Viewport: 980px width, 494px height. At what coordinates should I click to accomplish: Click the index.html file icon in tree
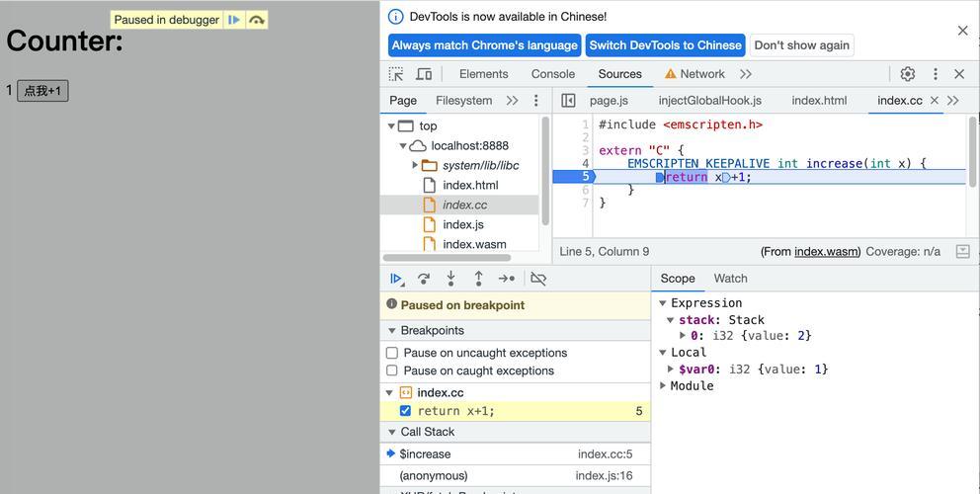pyautogui.click(x=429, y=185)
